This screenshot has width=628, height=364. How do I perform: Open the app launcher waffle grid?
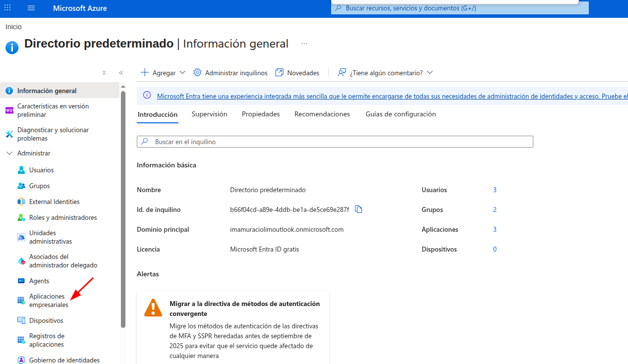7,8
